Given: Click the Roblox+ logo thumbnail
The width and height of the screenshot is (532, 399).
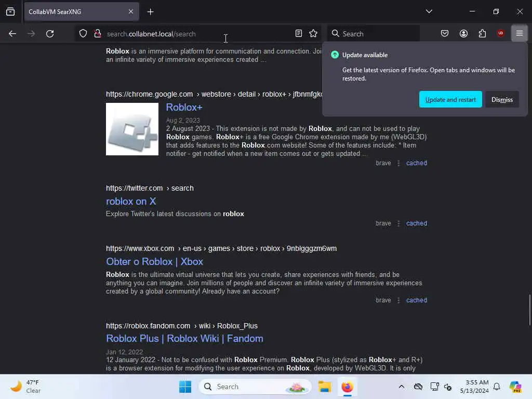Looking at the screenshot, I should [x=132, y=129].
